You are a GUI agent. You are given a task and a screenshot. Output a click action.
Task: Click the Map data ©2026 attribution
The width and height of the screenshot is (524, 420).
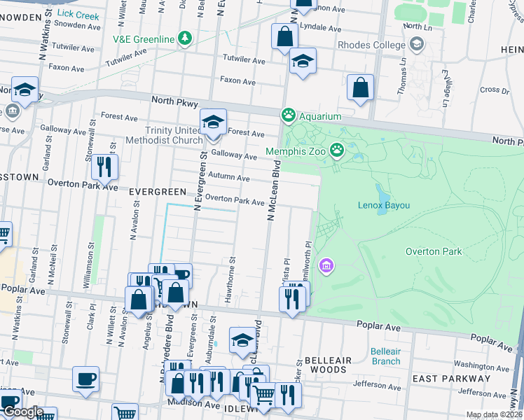click(494, 415)
